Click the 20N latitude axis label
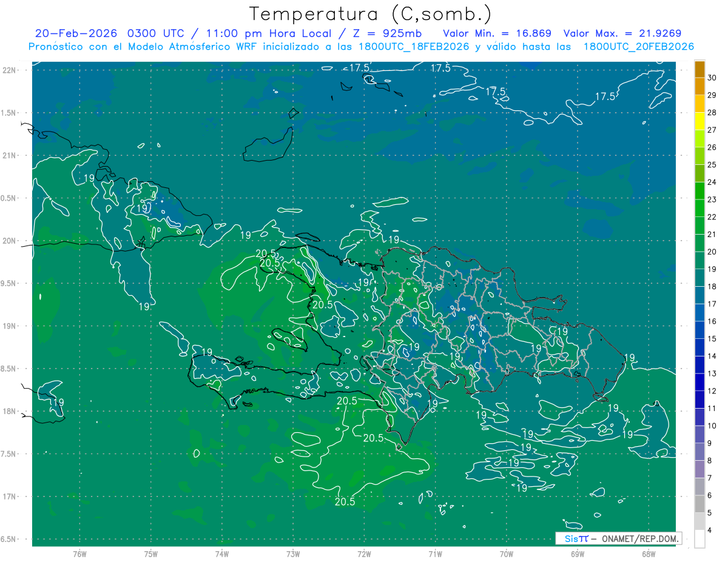Viewport: 728px width, 562px height. click(x=9, y=241)
